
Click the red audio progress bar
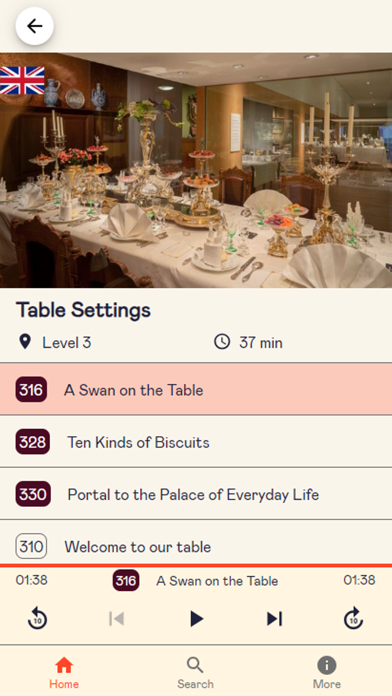point(196,566)
